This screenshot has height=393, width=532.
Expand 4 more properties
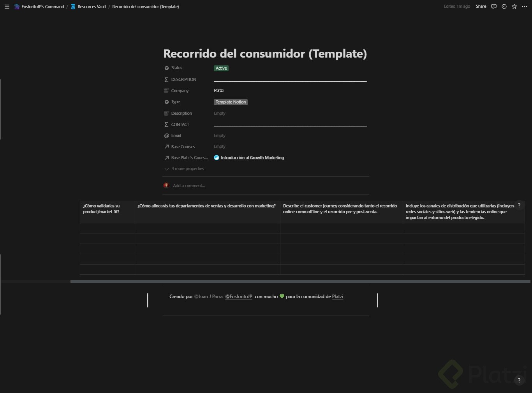[x=185, y=169]
